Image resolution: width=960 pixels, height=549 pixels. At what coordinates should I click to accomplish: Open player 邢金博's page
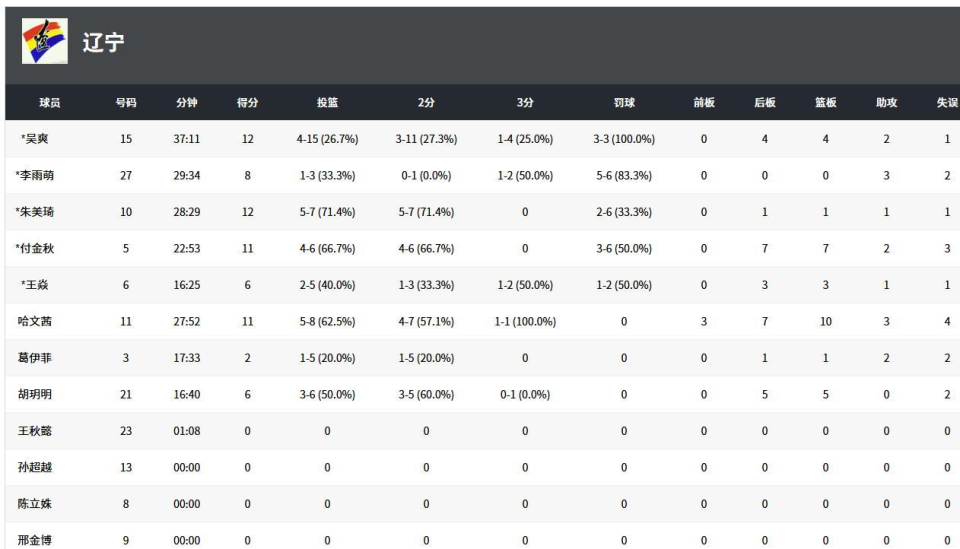35,541
